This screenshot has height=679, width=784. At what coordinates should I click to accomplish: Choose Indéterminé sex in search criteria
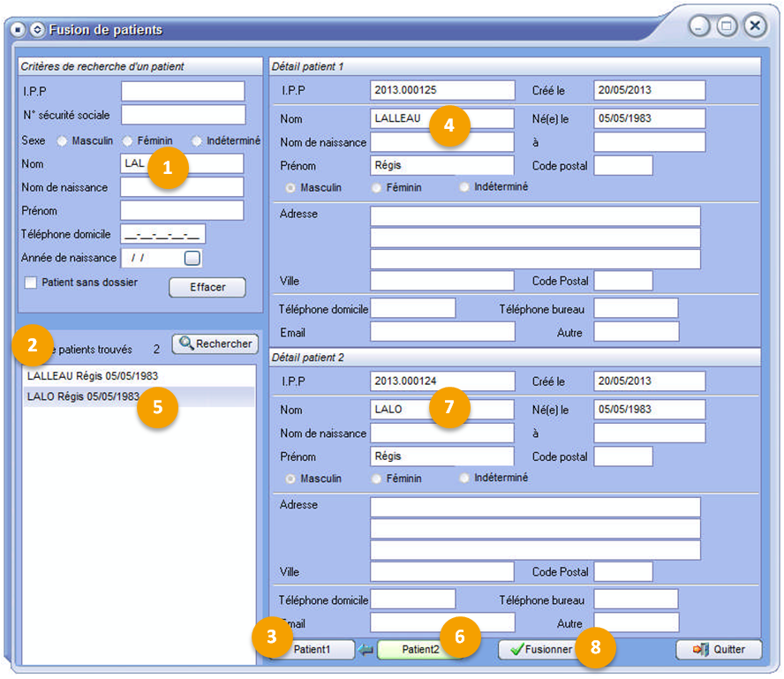coord(196,140)
